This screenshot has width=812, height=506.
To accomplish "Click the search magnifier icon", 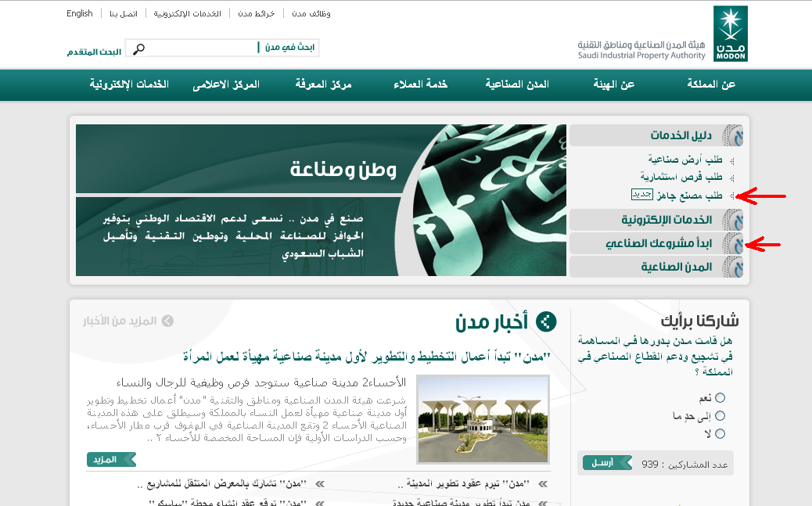I will pyautogui.click(x=138, y=48).
